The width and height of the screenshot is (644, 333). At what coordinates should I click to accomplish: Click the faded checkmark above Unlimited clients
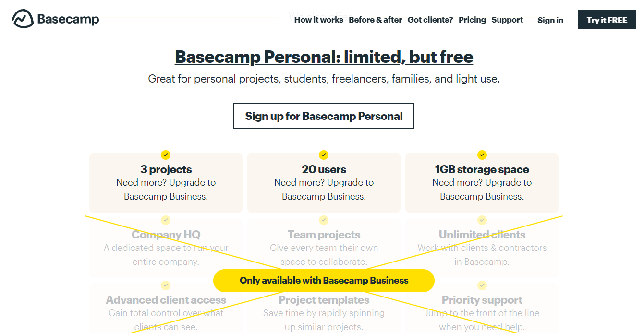[x=482, y=220]
